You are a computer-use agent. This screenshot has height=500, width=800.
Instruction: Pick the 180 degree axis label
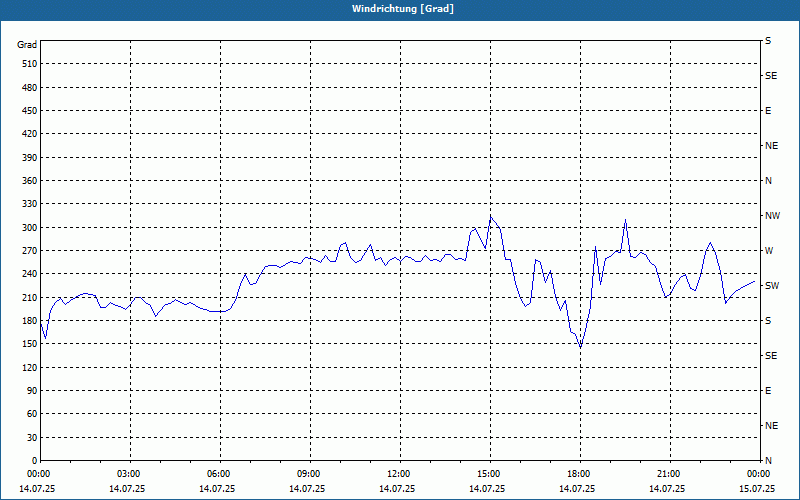pos(29,321)
